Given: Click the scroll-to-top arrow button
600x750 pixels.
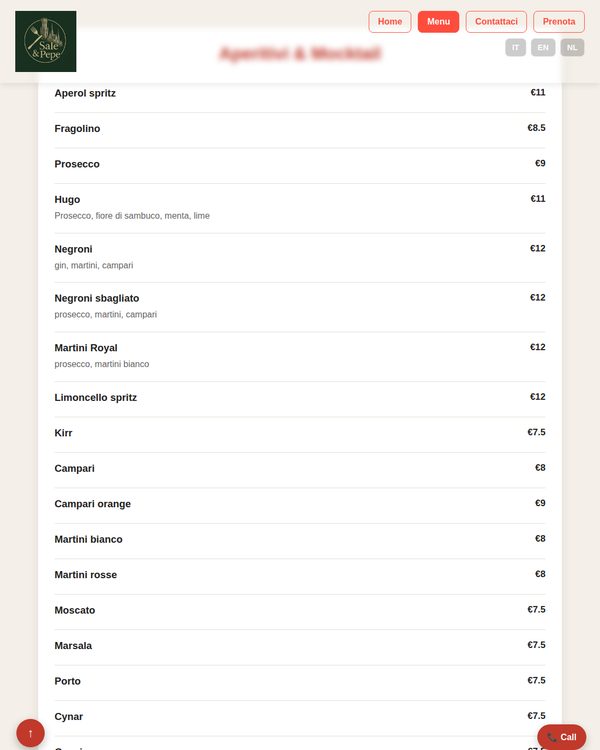Looking at the screenshot, I should 31,733.
